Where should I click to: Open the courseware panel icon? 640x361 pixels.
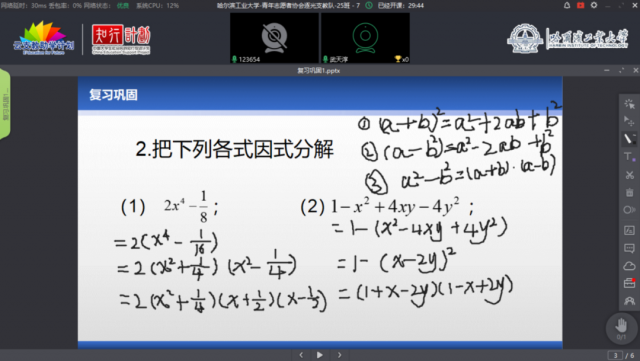(629, 230)
